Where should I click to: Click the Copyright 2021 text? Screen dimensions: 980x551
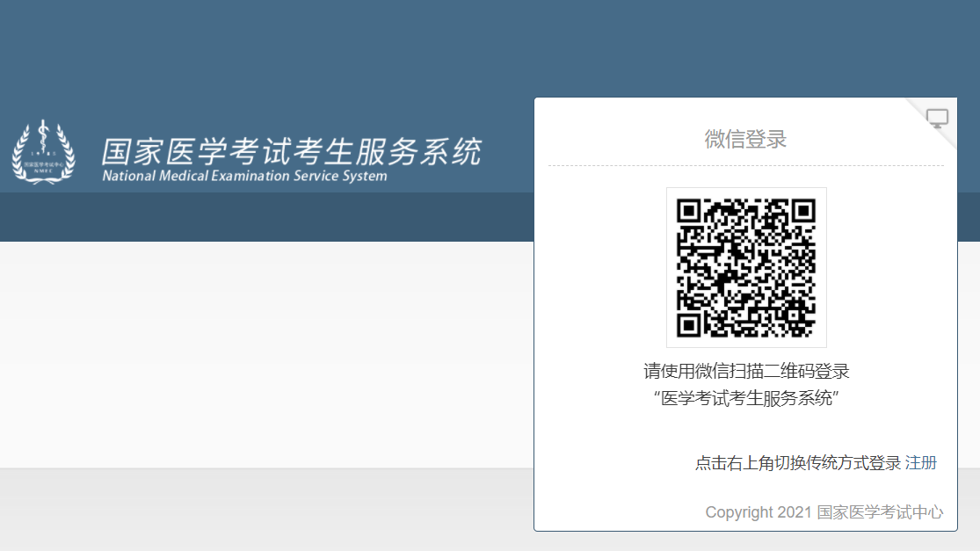[x=759, y=512]
